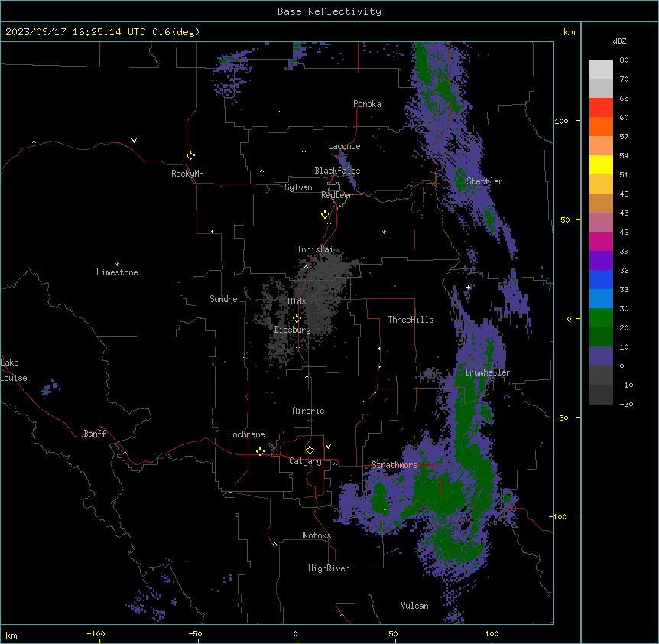Click the Innisfail city label
Viewport: 659px width, 644px height.
(x=318, y=249)
